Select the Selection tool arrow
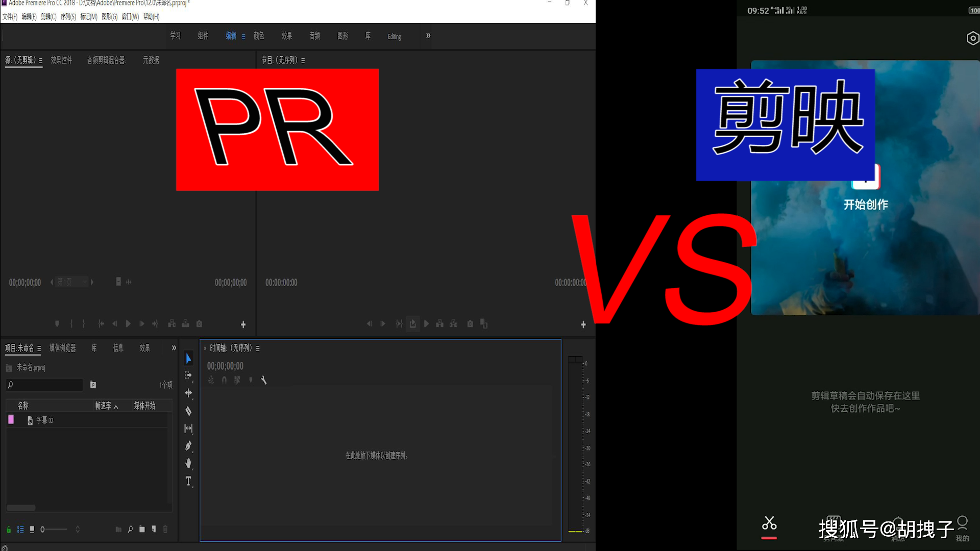The image size is (980, 551). pos(188,359)
